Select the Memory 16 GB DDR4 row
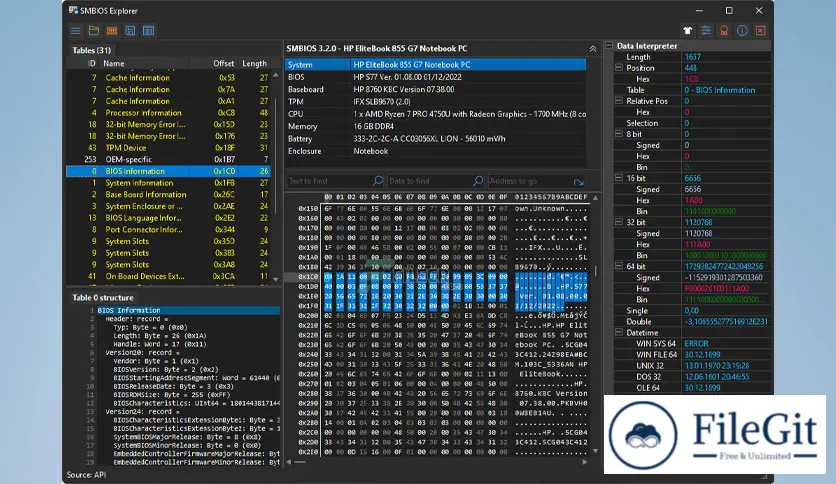This screenshot has width=836, height=484. click(436, 126)
